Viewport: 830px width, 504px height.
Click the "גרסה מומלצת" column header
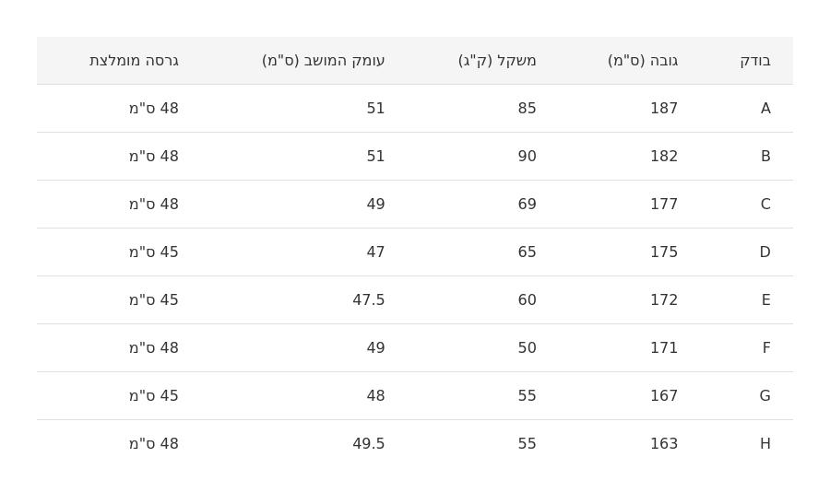point(134,61)
